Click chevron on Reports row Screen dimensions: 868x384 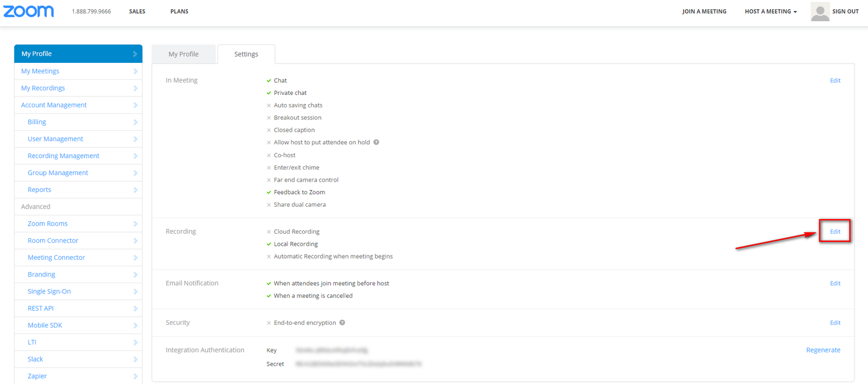click(135, 190)
